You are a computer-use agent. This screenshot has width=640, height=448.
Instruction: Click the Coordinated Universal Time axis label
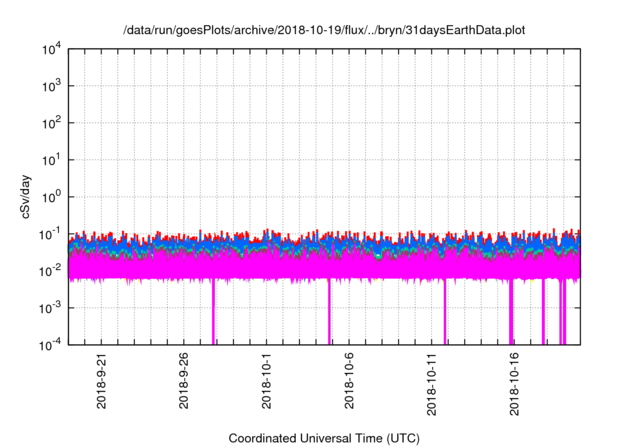point(324,438)
